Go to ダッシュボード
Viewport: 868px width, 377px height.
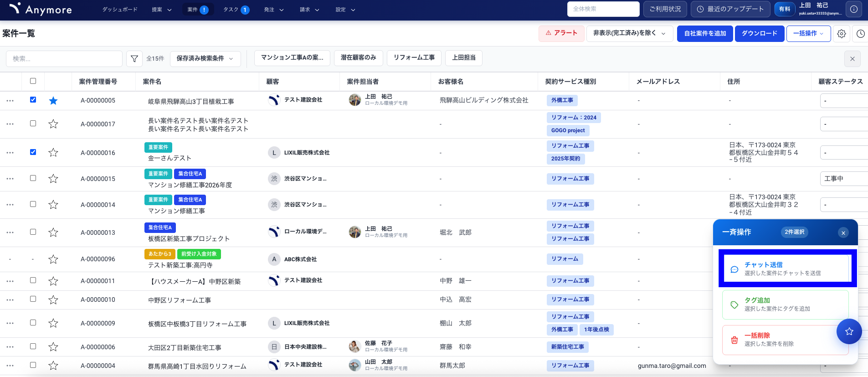click(x=120, y=10)
